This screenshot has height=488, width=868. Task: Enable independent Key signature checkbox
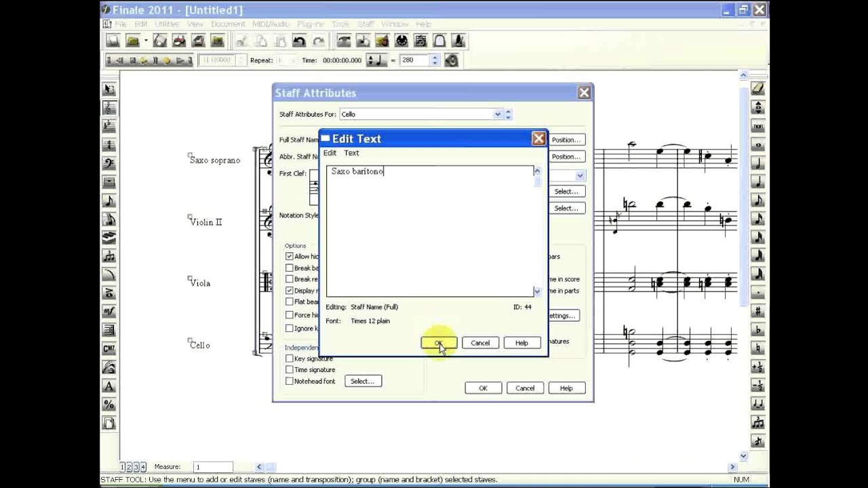click(290, 358)
